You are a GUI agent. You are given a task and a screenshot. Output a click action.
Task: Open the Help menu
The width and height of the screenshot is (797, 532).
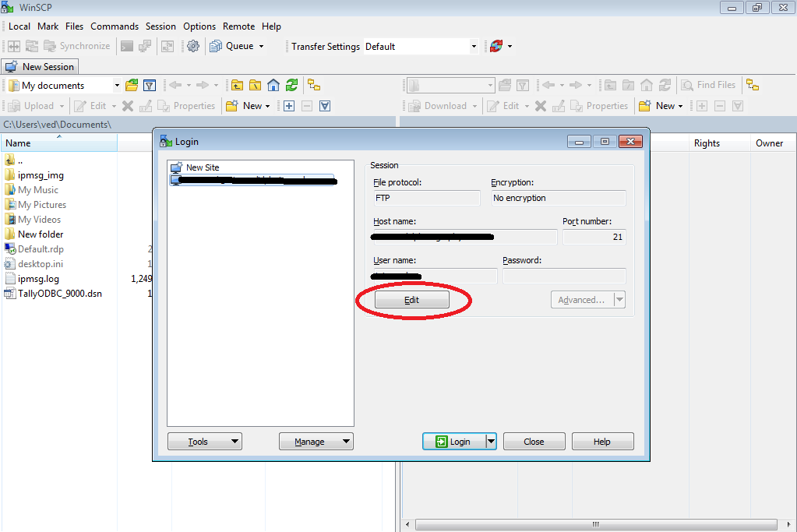pyautogui.click(x=271, y=26)
